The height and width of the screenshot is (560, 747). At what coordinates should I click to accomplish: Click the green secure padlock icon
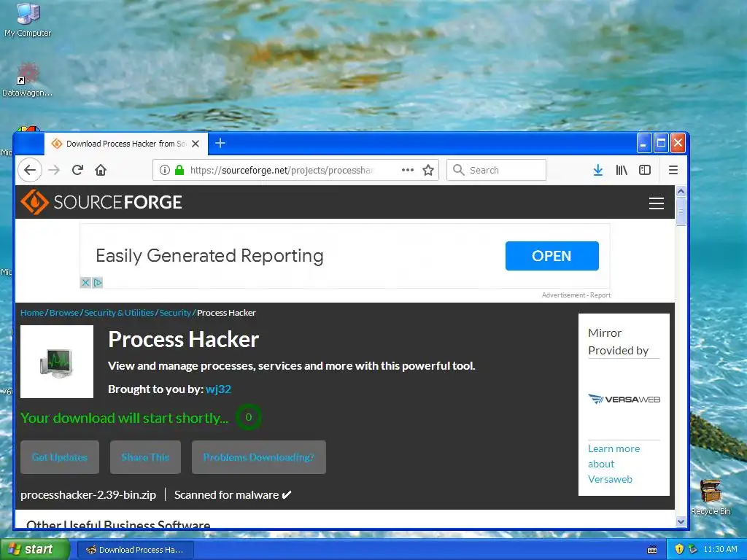pyautogui.click(x=179, y=170)
